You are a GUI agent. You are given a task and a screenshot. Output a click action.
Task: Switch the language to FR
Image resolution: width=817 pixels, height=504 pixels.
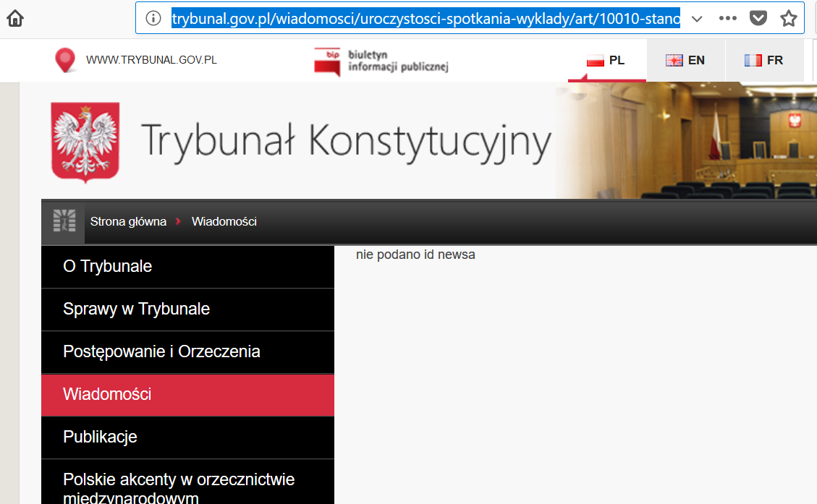[763, 61]
